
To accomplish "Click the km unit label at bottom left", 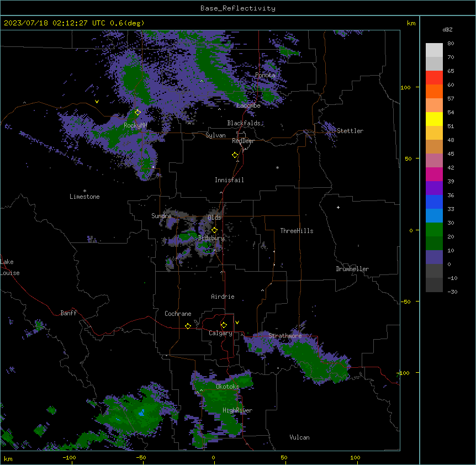I will [8, 459].
